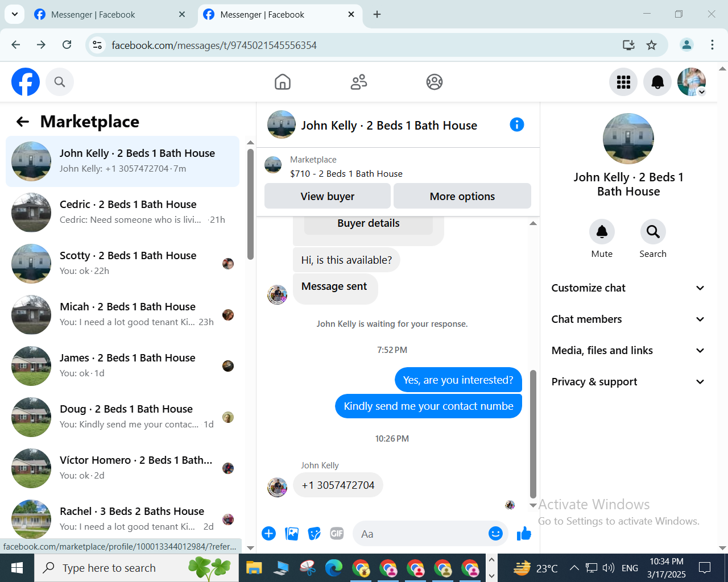The image size is (728, 582).
Task: Send a thumbs up like
Action: pyautogui.click(x=524, y=533)
